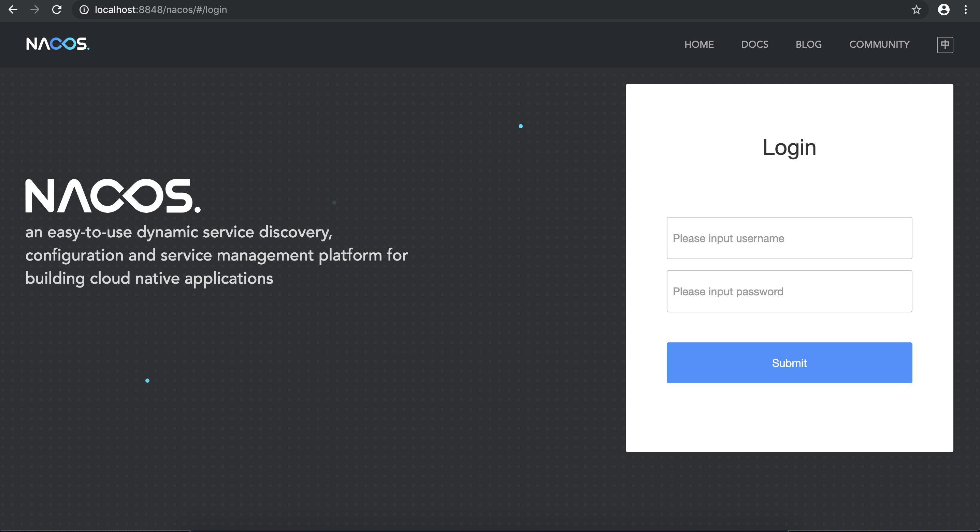Focus the password input field
Viewport: 980px width, 532px height.
[789, 291]
